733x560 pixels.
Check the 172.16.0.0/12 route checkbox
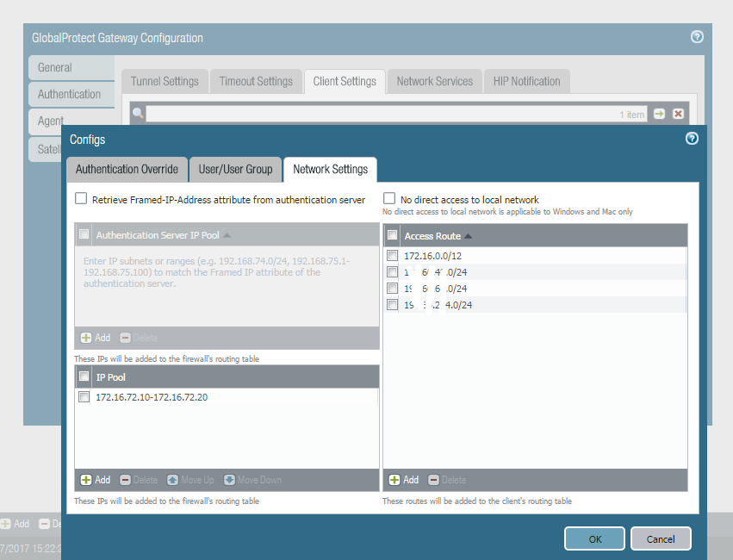392,256
